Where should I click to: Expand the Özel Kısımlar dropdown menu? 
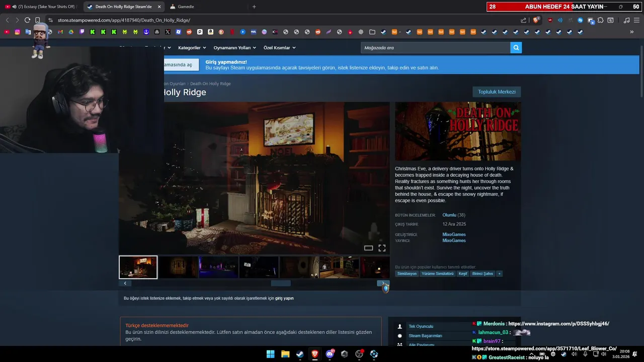pyautogui.click(x=279, y=48)
